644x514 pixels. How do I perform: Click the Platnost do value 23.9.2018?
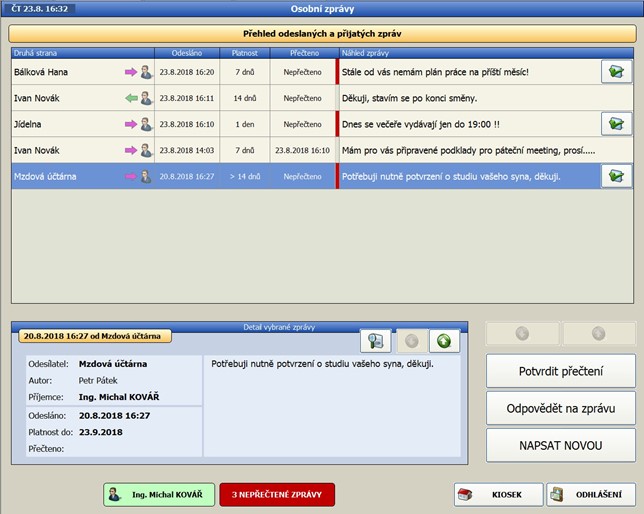[101, 432]
